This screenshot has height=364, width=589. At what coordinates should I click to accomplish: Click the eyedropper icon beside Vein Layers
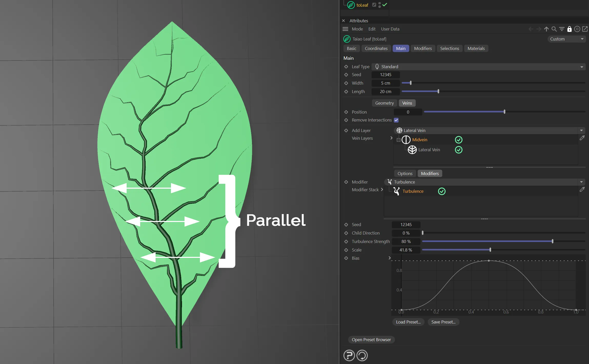[582, 138]
